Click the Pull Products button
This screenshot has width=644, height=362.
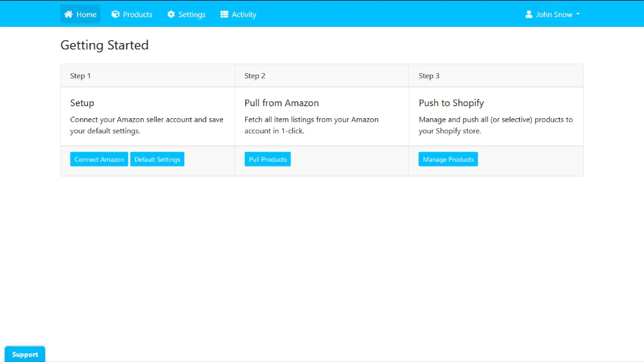pyautogui.click(x=268, y=159)
